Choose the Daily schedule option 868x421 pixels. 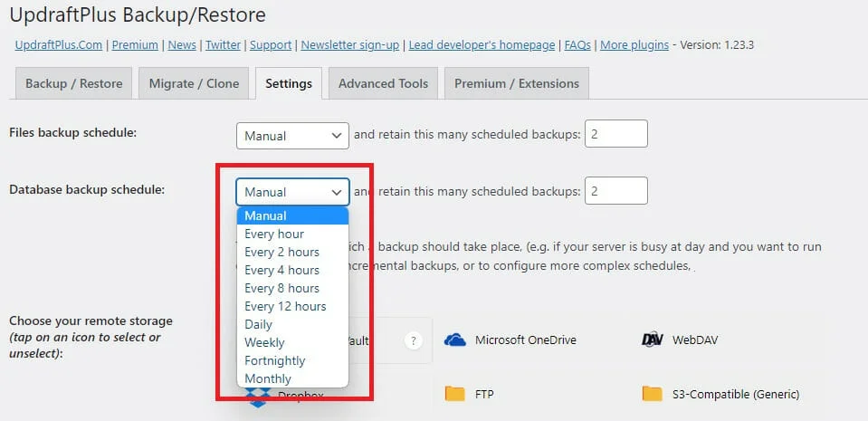click(293, 325)
